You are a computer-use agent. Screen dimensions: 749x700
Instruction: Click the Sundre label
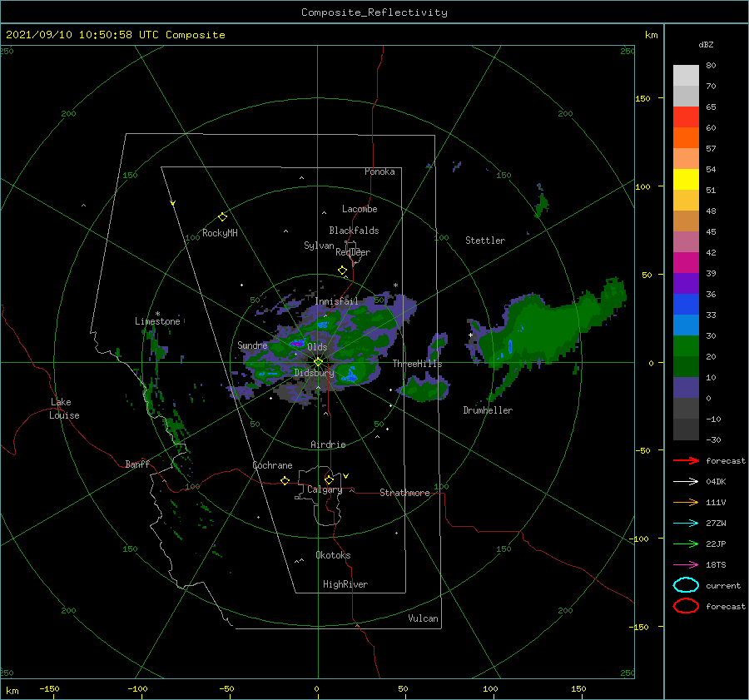252,345
